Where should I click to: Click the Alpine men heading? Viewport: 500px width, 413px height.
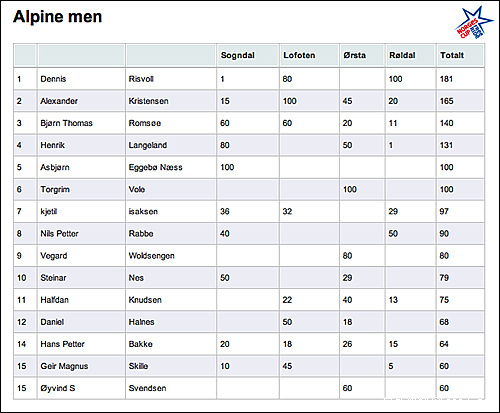57,17
